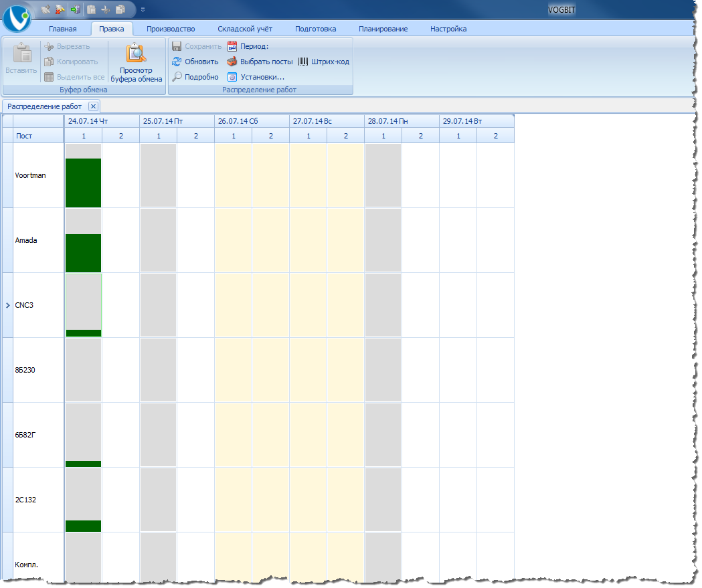Select the Amada post row label
The width and height of the screenshot is (702, 588).
(x=26, y=240)
